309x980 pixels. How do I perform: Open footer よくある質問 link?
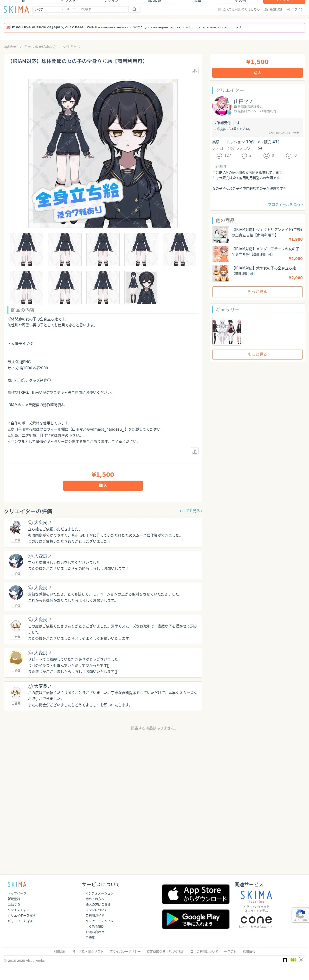(95, 926)
